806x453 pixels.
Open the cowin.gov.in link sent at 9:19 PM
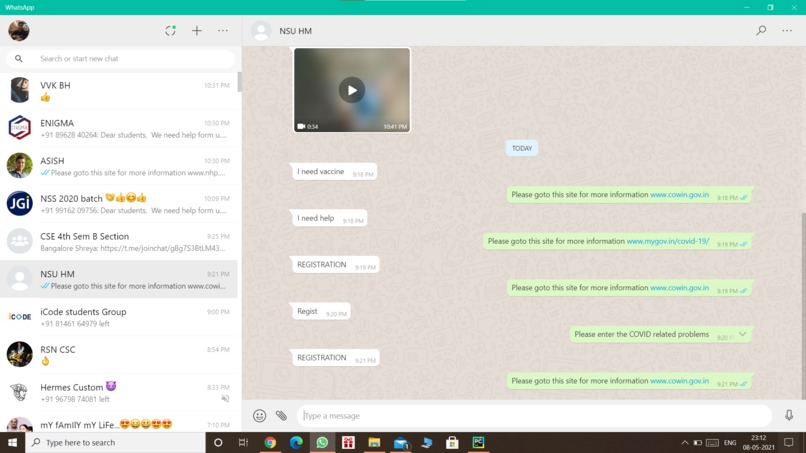click(x=679, y=288)
